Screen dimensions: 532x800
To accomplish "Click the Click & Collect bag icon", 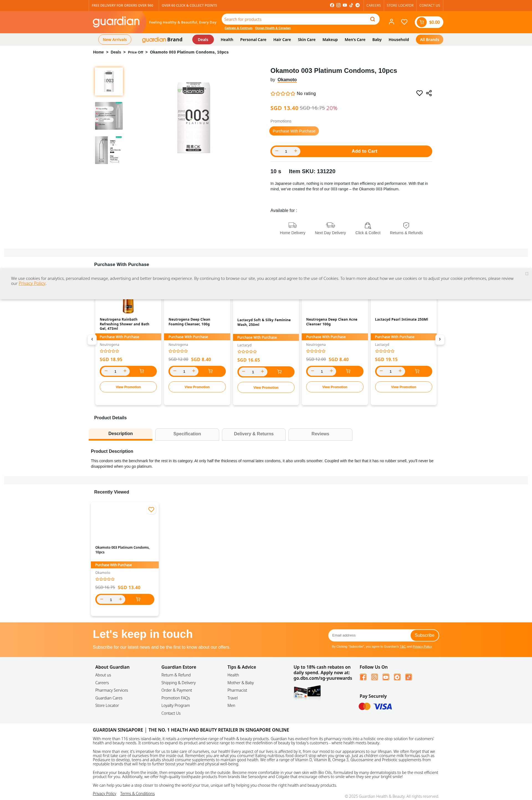I will tap(368, 225).
